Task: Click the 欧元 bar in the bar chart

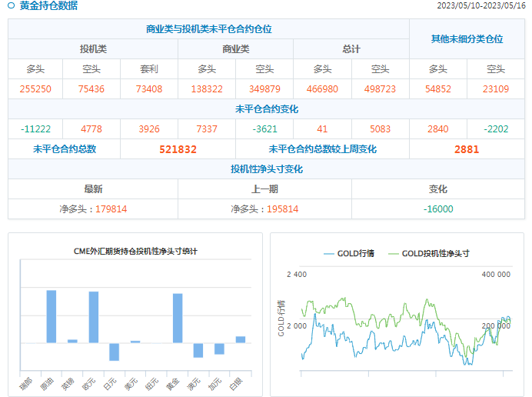Action: coord(94,317)
